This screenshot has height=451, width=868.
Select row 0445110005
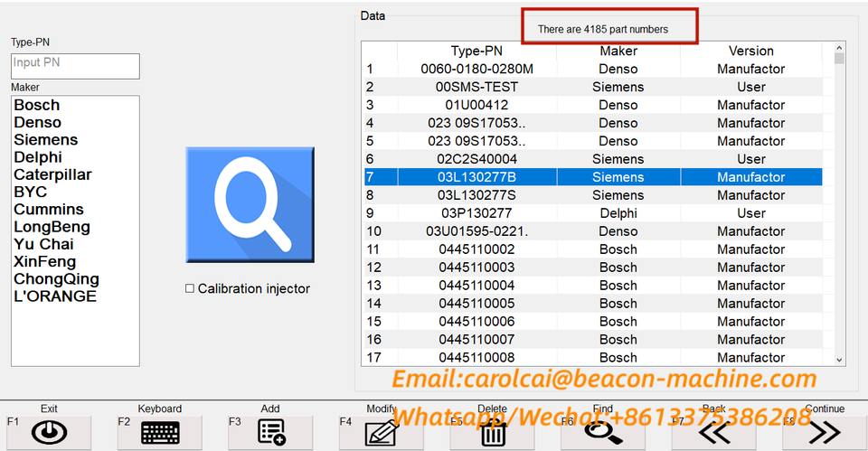(x=593, y=304)
